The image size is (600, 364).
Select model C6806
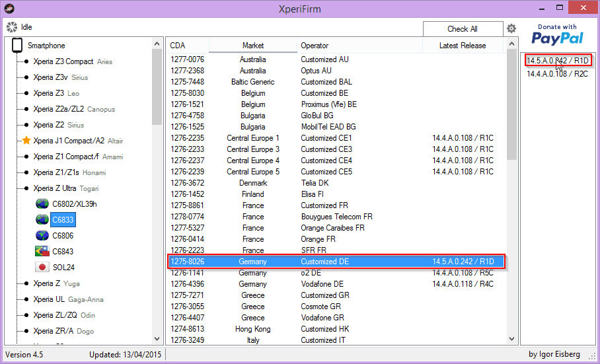pos(63,236)
